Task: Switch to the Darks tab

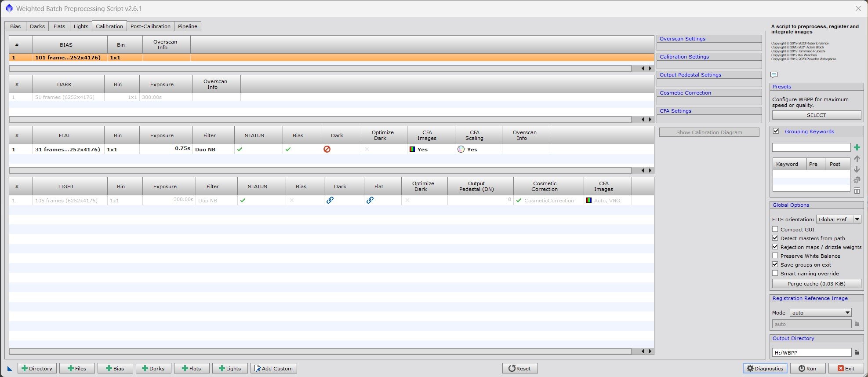Action: (x=37, y=26)
